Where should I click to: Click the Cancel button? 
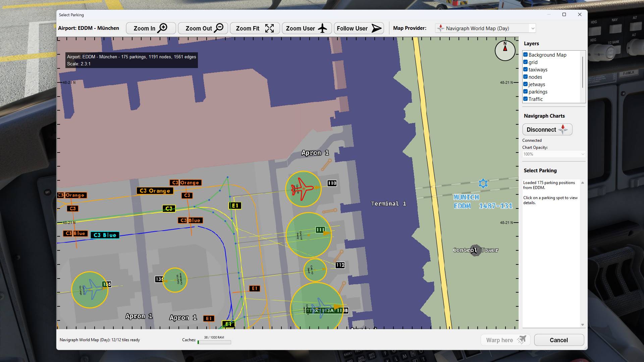tap(558, 340)
